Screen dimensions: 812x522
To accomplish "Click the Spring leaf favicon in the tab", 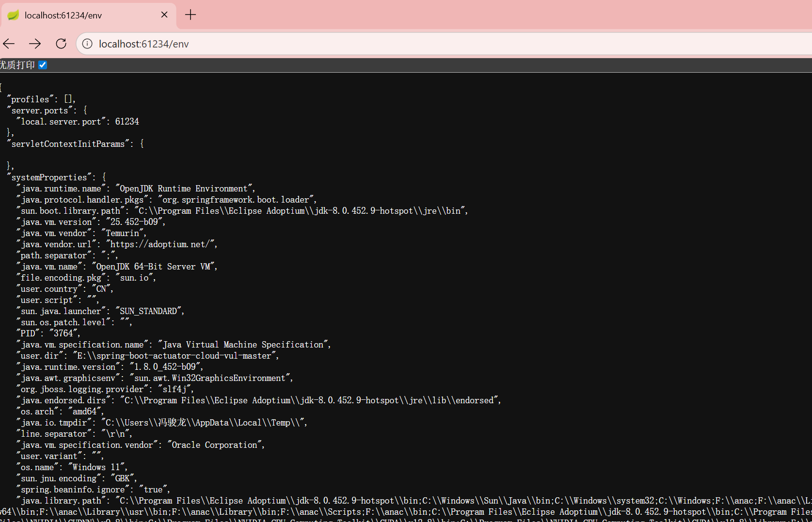I will [x=13, y=15].
